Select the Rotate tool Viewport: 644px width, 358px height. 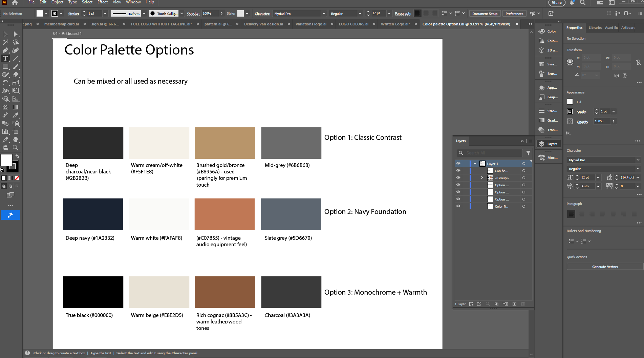click(5, 83)
